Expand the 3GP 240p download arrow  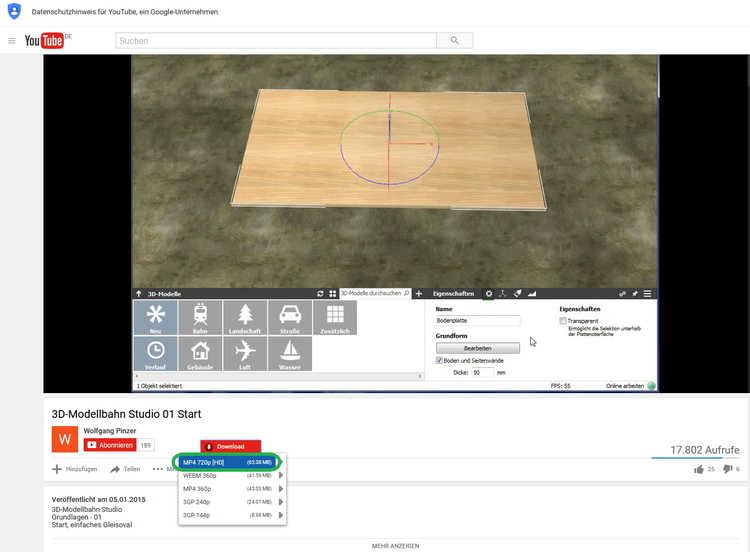tap(280, 501)
